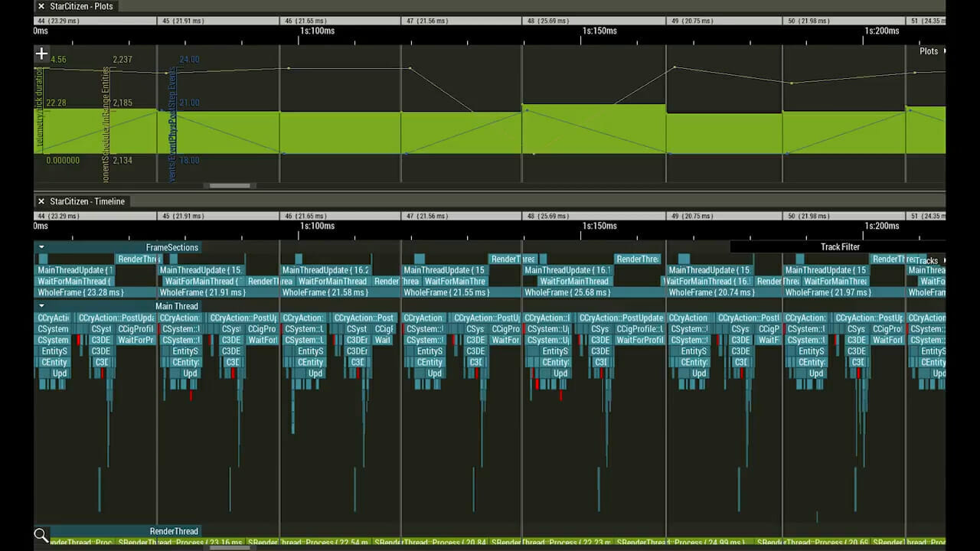980x551 pixels.
Task: Click the 2,134 plot axis value
Action: (x=122, y=161)
